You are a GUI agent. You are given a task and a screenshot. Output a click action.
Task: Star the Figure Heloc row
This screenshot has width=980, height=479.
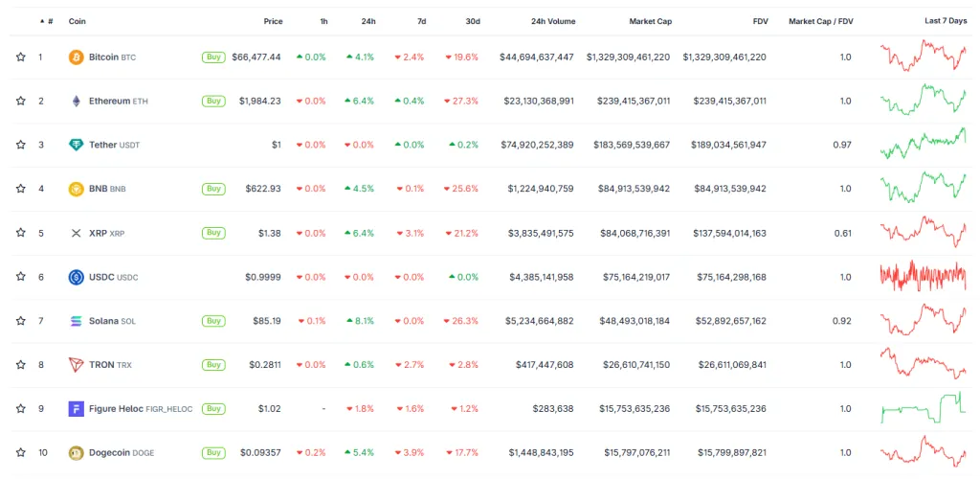(20, 409)
